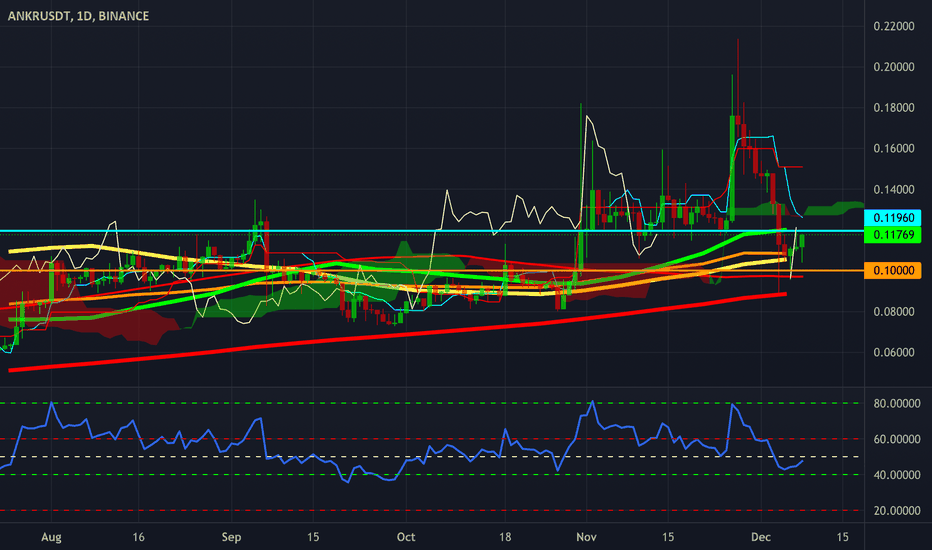Click the 0.18000 price axis value
The height and width of the screenshot is (550, 932).
(893, 108)
